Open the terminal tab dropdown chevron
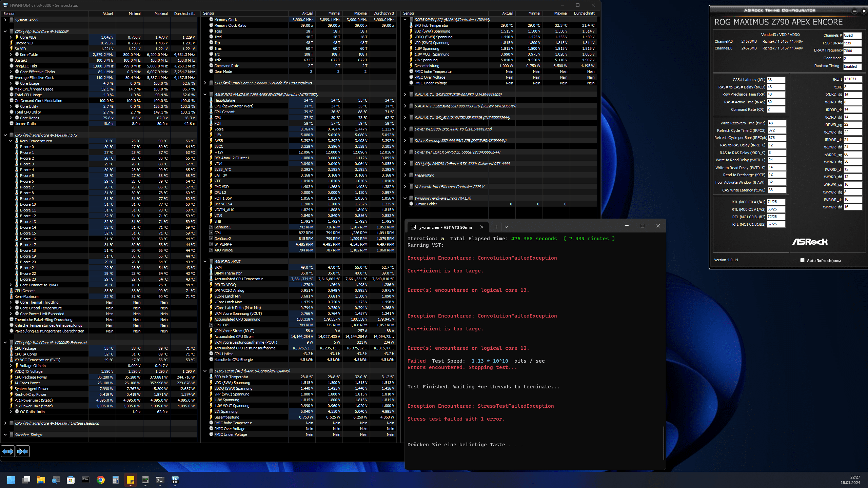Image resolution: width=868 pixels, height=488 pixels. 506,227
